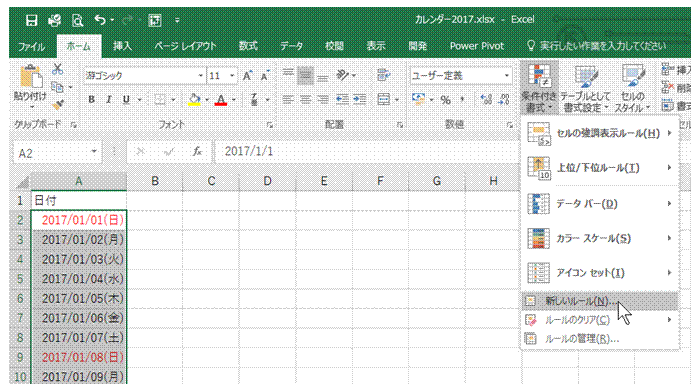Click the decrease font size icon
The image size is (698, 389).
point(265,76)
